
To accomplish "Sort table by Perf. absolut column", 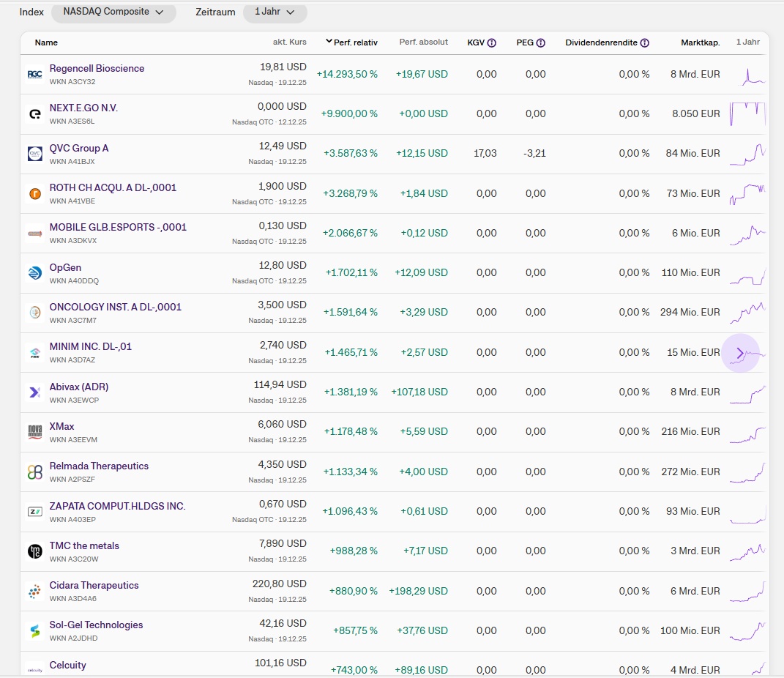I will click(x=423, y=42).
